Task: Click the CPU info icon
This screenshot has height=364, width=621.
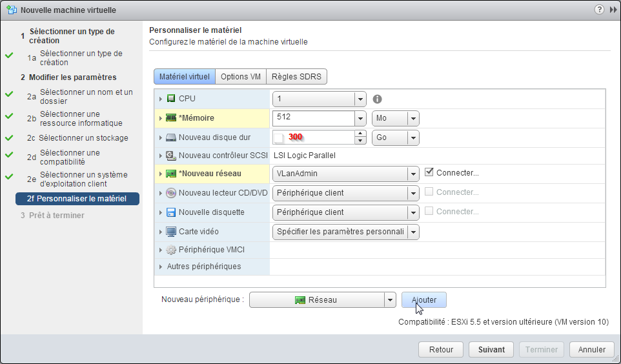Action: pos(378,99)
